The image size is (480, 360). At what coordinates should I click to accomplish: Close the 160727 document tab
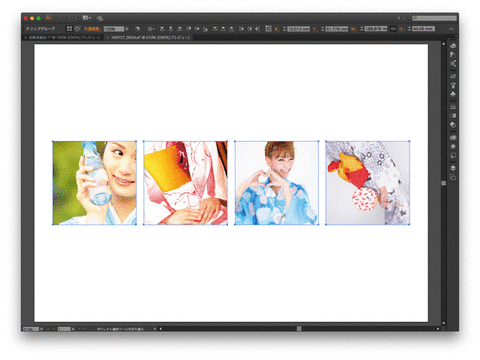point(108,37)
